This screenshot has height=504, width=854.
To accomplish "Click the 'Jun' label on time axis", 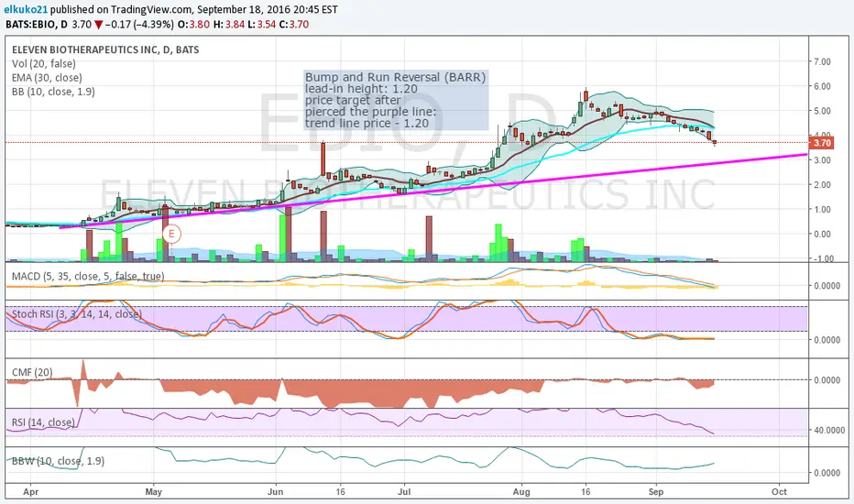I will coord(276,491).
